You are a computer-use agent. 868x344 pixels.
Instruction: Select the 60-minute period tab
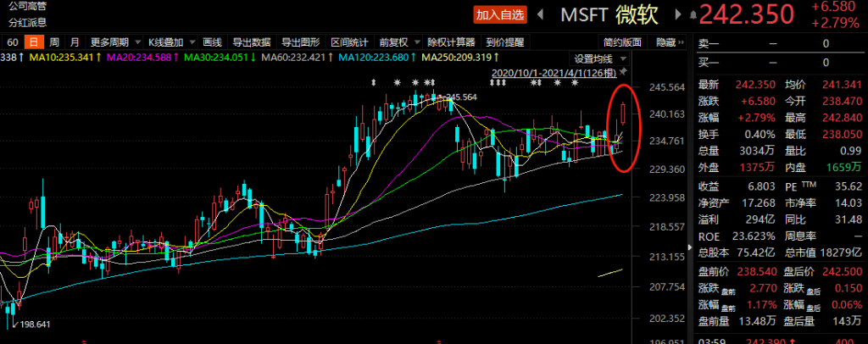point(14,42)
